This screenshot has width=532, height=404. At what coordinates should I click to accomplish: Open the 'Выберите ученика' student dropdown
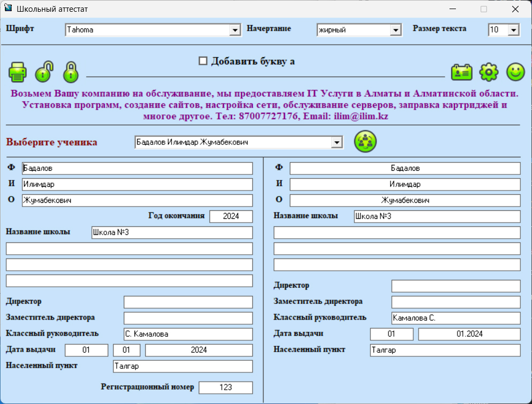tap(336, 142)
